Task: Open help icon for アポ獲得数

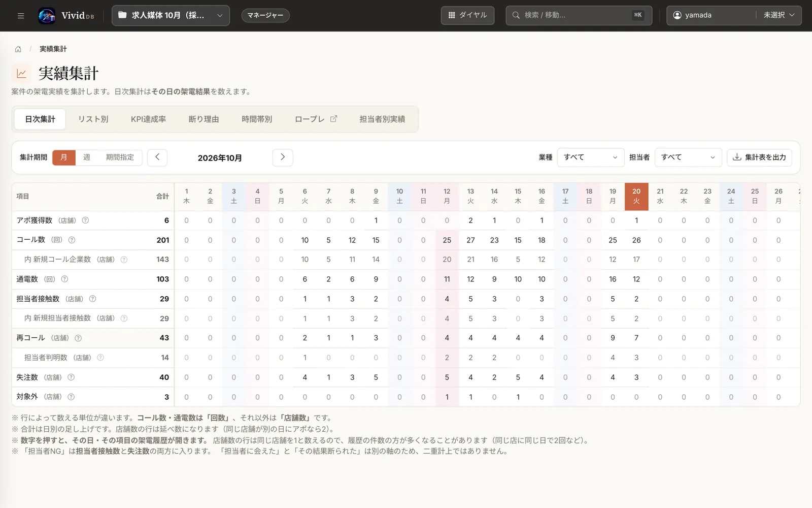Action: coord(85,220)
